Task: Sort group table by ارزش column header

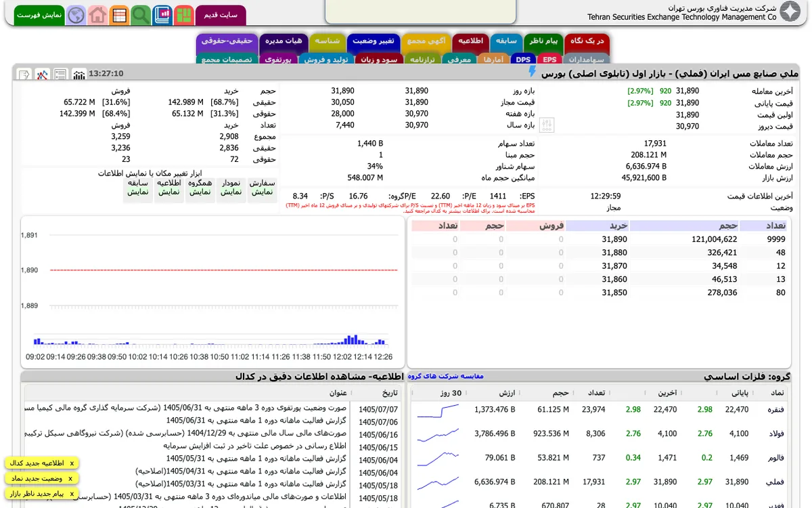Action: [x=506, y=393]
